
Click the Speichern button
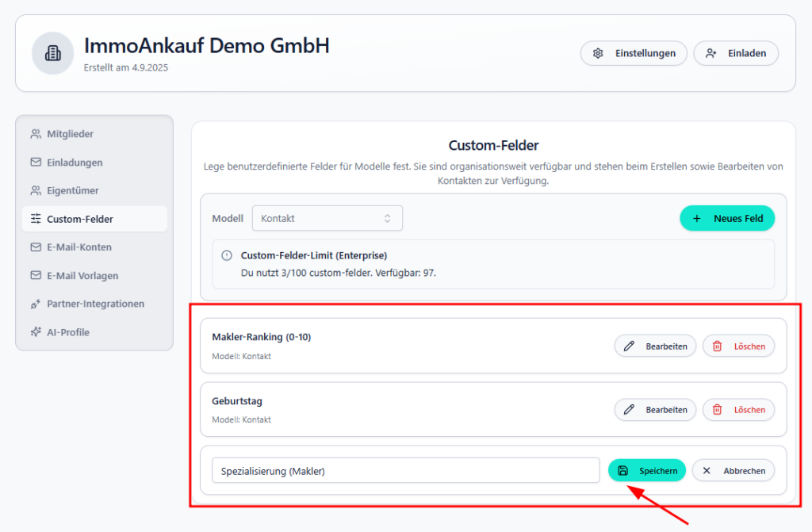tap(647, 470)
